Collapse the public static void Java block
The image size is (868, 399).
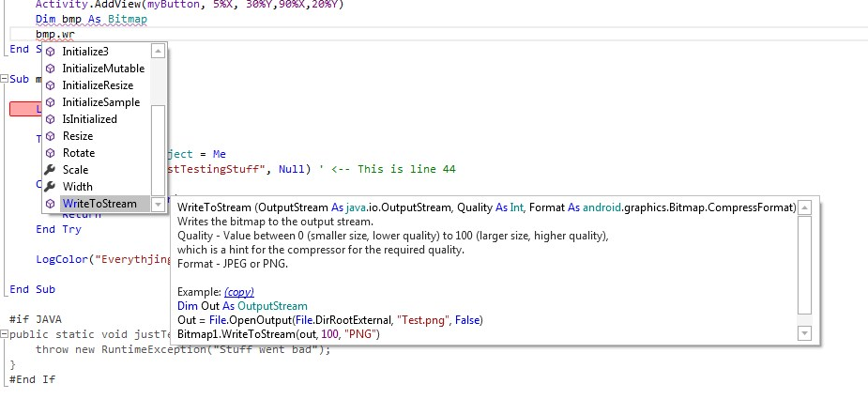click(x=5, y=334)
